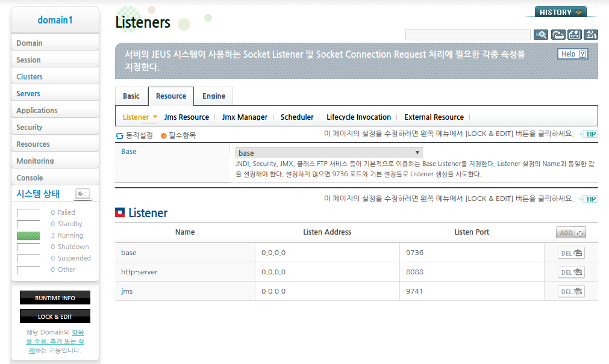Click the ADD listener button
This screenshot has width=609, height=364.
tap(570, 233)
